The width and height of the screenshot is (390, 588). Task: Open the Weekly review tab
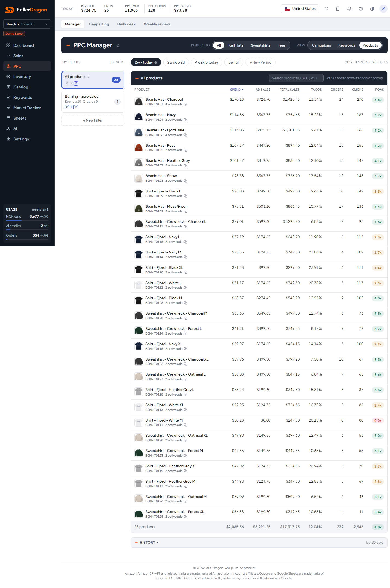tap(157, 24)
